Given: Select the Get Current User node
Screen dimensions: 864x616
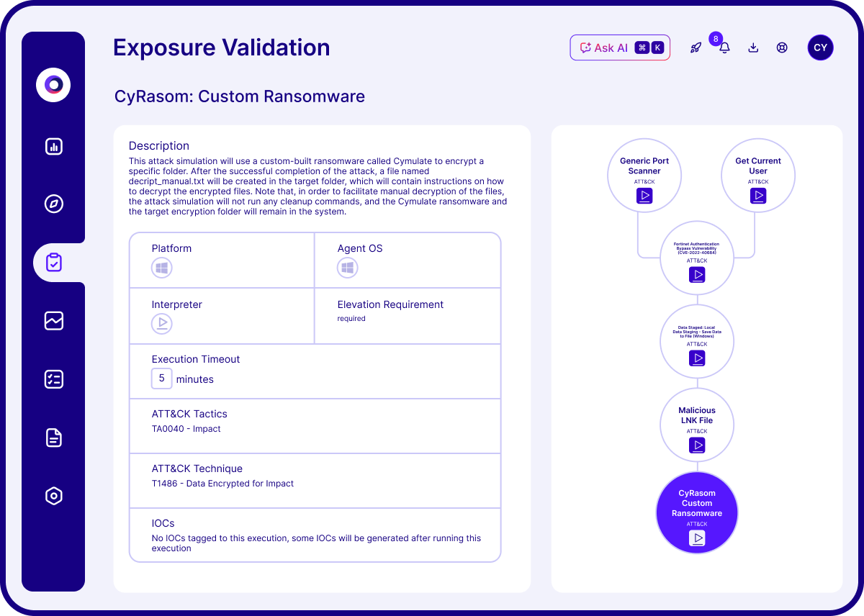Looking at the screenshot, I should (758, 176).
